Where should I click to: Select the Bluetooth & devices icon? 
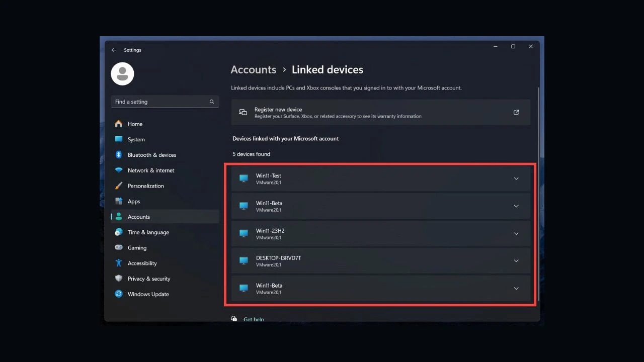pyautogui.click(x=119, y=155)
